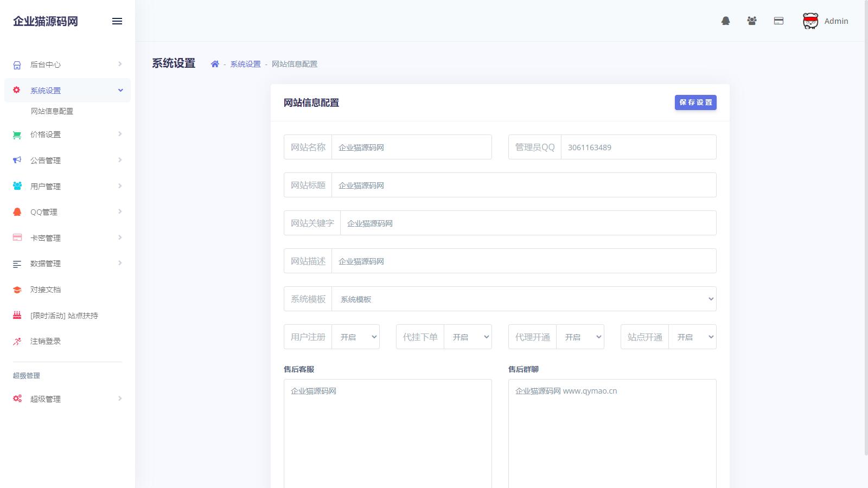Open the 对接文档 sidebar menu item
The image size is (868, 488).
pos(46,290)
